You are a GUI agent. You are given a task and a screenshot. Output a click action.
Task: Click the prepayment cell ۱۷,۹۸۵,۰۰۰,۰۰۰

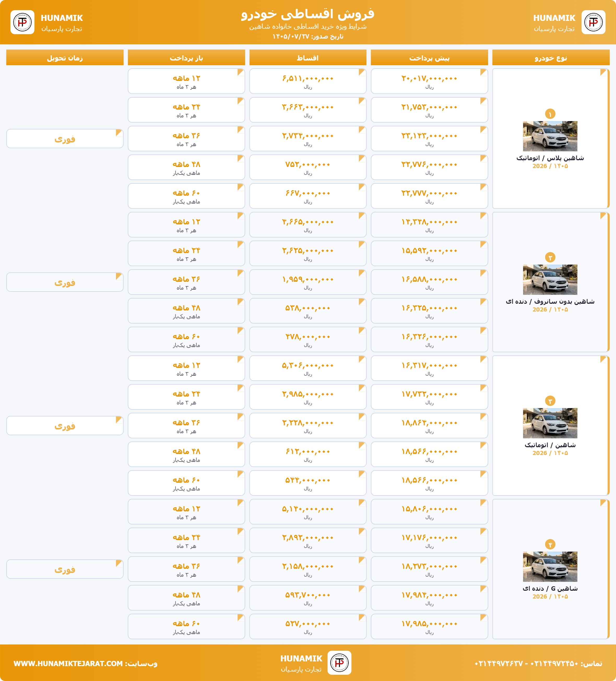(429, 627)
